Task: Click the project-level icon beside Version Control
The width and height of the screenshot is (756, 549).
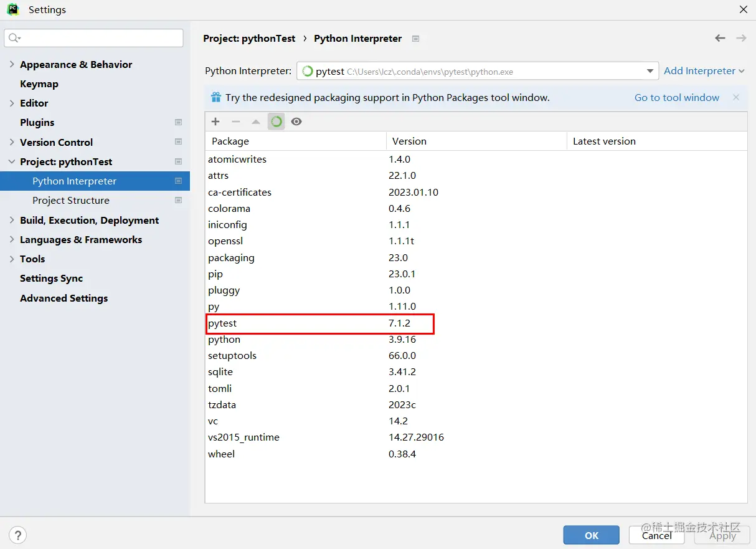Action: point(179,142)
